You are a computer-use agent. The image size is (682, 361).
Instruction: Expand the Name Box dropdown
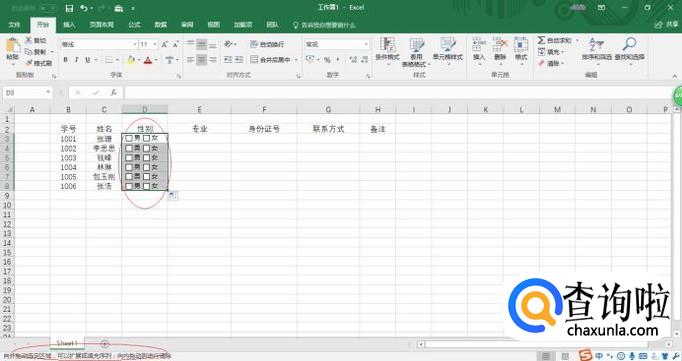click(48, 93)
